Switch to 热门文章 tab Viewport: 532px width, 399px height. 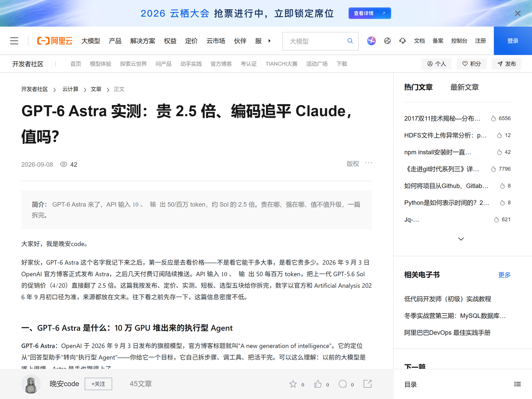tap(418, 87)
